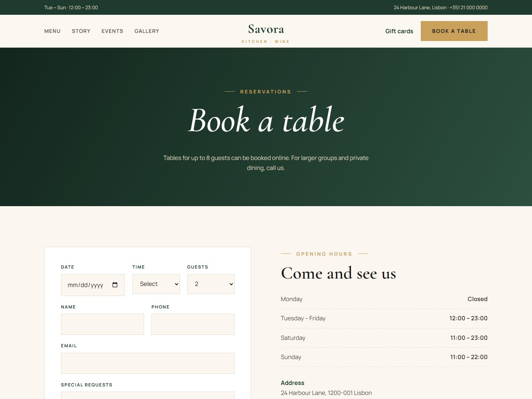Click the 24 Harbour Lane, 1200-001 Lisbon address
532x399 pixels.
click(x=326, y=393)
